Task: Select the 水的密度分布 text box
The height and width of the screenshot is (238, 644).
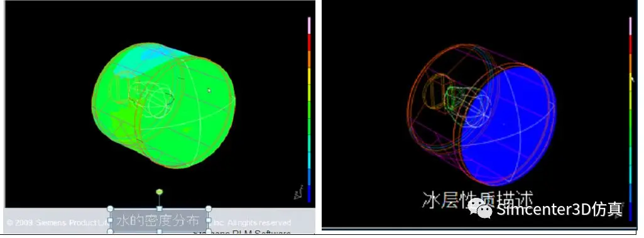Action: click(x=160, y=220)
